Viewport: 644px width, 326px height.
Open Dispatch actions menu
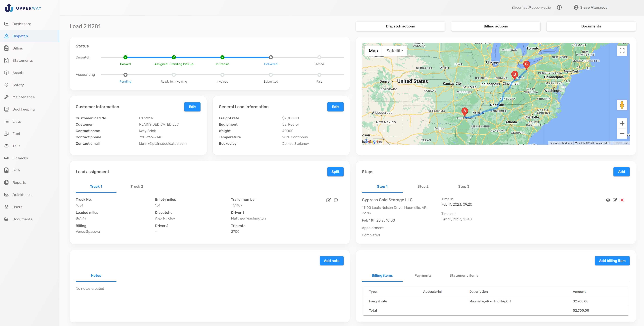tap(400, 26)
